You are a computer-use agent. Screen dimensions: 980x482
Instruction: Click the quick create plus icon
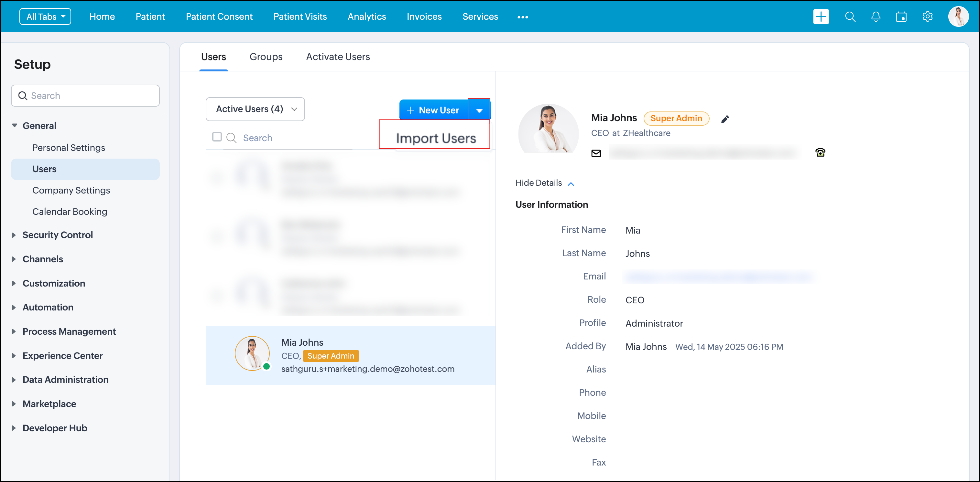click(821, 17)
